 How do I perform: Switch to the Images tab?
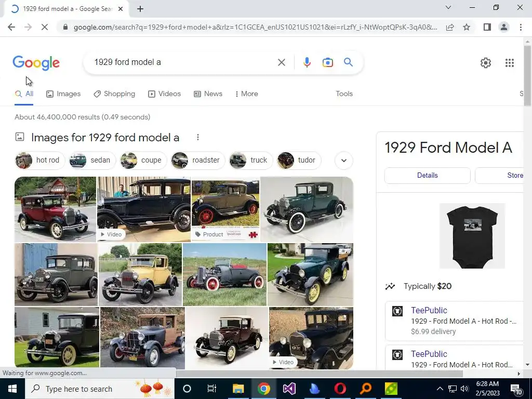pyautogui.click(x=63, y=94)
